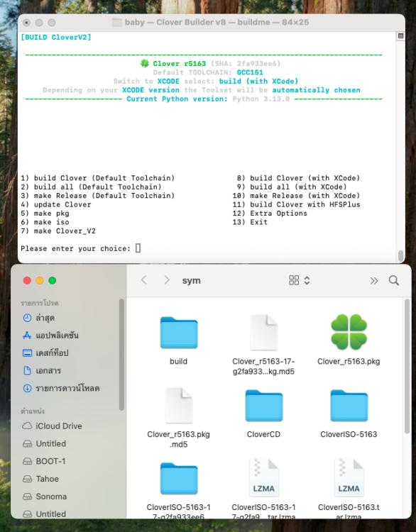This screenshot has height=532, width=416.
Task: Open the icon view switcher dropdown
Action: (299, 280)
